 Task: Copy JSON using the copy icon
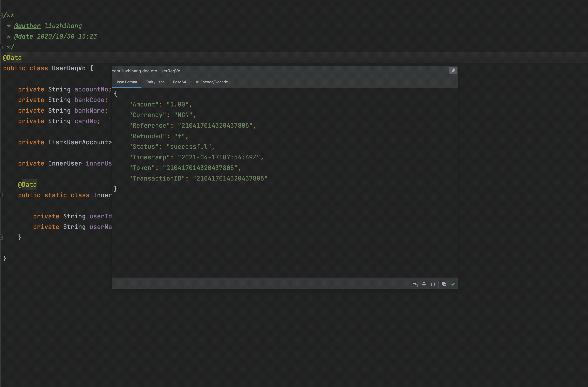[x=444, y=284]
